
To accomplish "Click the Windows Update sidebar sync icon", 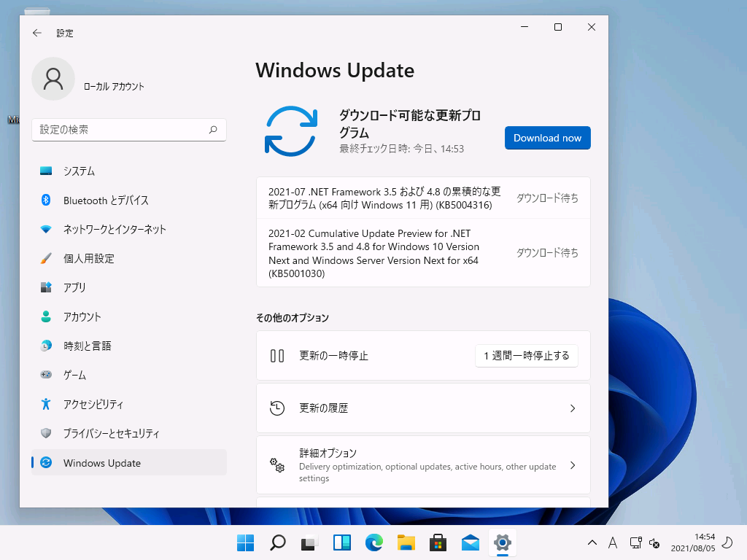I will tap(46, 462).
